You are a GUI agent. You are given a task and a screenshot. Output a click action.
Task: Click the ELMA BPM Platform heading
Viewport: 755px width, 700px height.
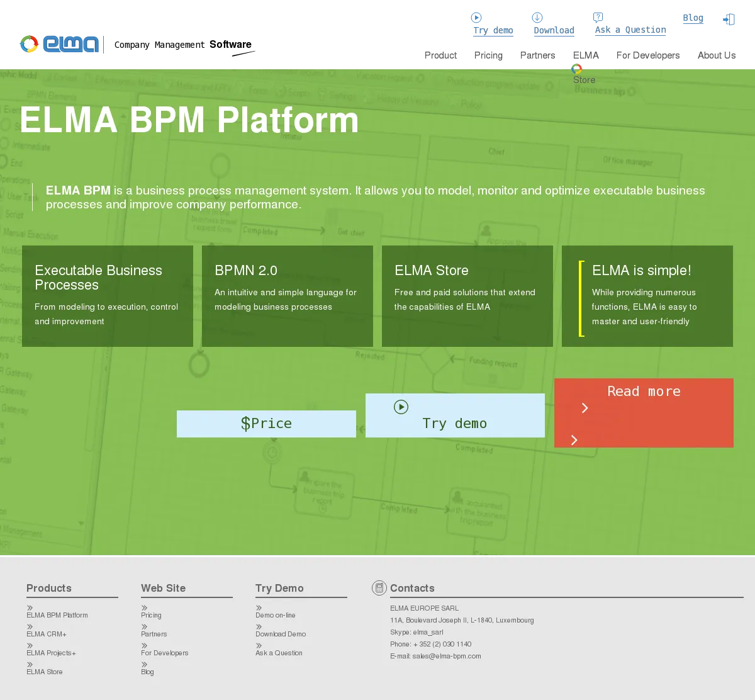click(189, 120)
